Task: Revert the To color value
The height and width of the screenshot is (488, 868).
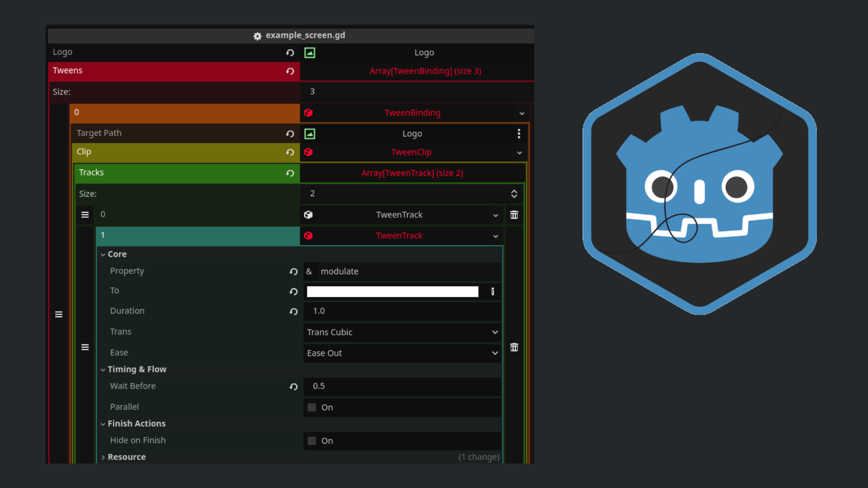Action: tap(293, 292)
